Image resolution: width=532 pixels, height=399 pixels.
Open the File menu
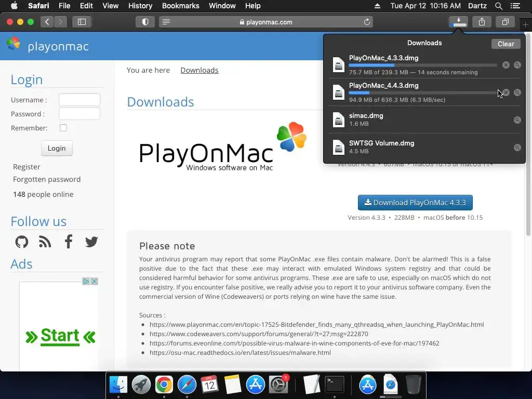pos(64,6)
